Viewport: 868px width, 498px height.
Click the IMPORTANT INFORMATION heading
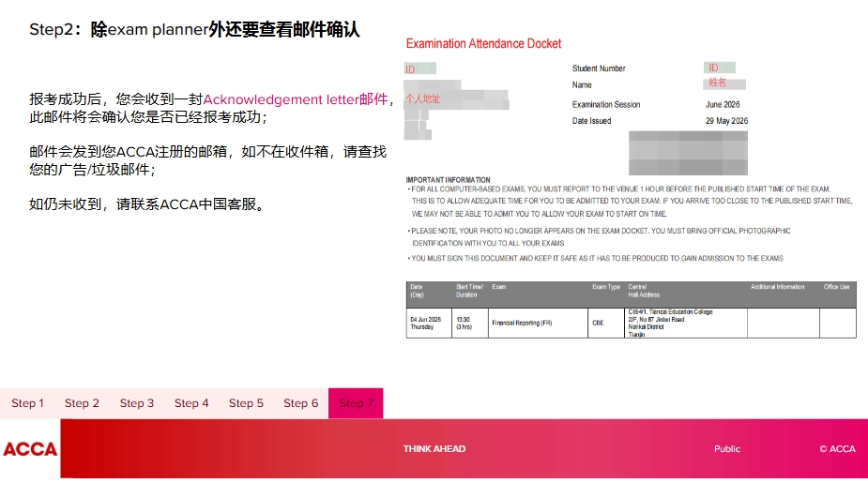click(448, 180)
